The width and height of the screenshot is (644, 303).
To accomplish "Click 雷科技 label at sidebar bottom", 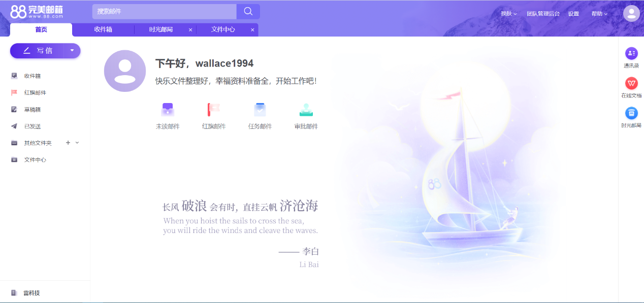I will [x=31, y=293].
